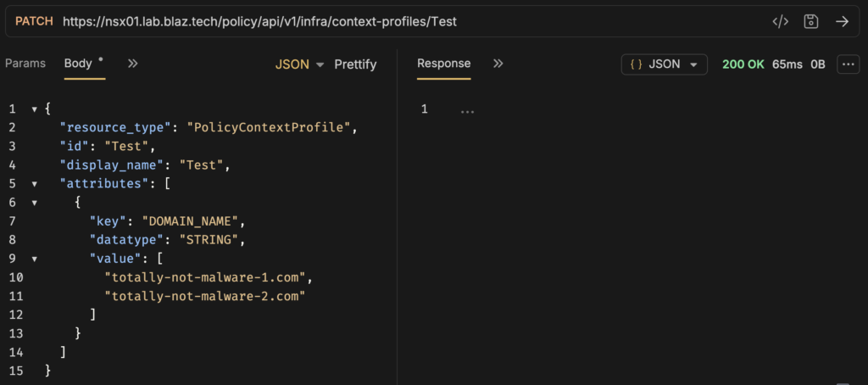
Task: Click the curly braces icon in response format
Action: [636, 64]
